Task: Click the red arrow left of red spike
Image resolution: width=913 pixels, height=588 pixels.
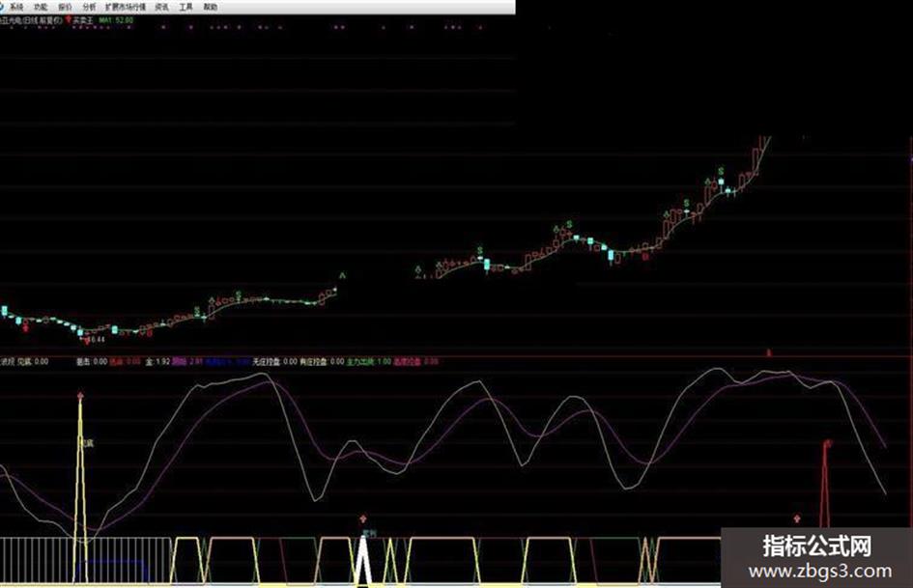Action: (x=797, y=518)
